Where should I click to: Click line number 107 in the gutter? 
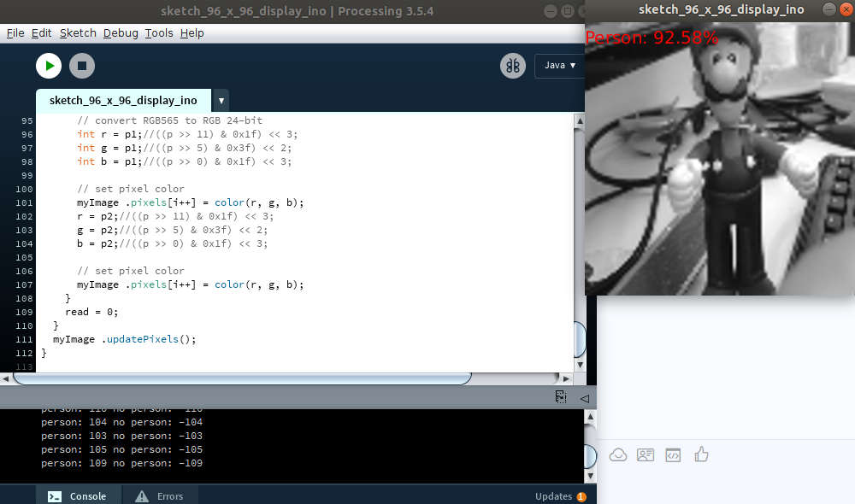(24, 285)
